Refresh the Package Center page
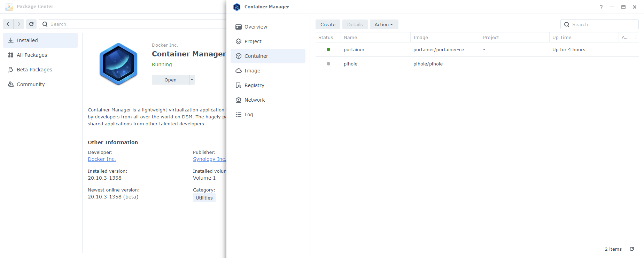This screenshot has height=258, width=644. [x=31, y=24]
